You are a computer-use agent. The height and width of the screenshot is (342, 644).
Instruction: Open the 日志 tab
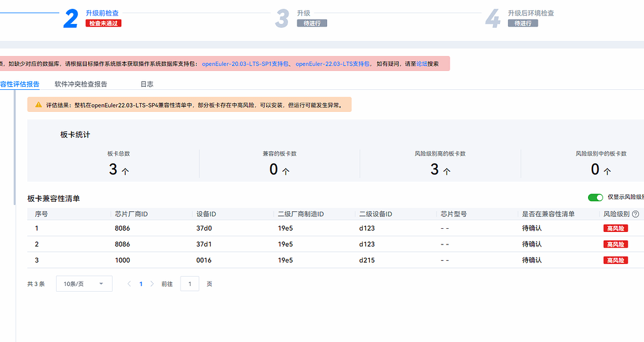tap(147, 84)
